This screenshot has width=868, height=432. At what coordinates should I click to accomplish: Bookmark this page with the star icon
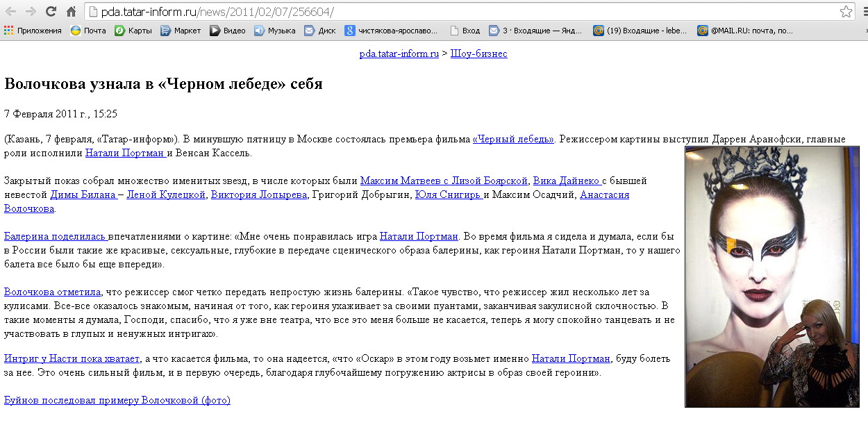pyautogui.click(x=846, y=11)
